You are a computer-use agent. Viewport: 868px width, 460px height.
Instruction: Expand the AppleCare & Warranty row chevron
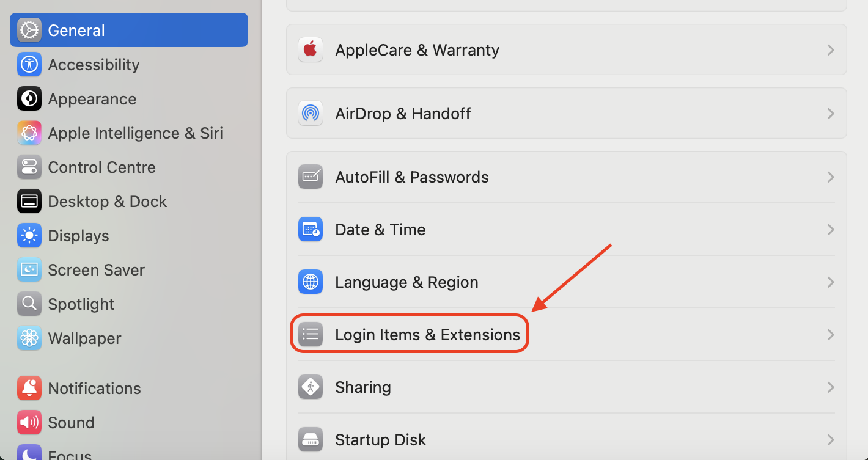click(x=830, y=49)
